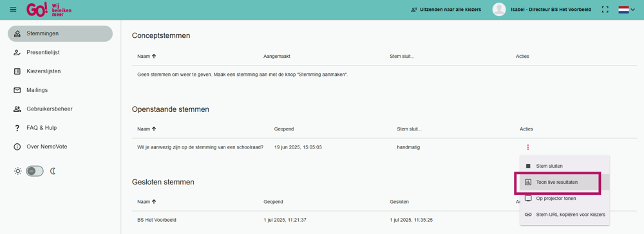This screenshot has height=234, width=644.
Task: Select Stem sluiten from the context menu
Action: tap(564, 166)
